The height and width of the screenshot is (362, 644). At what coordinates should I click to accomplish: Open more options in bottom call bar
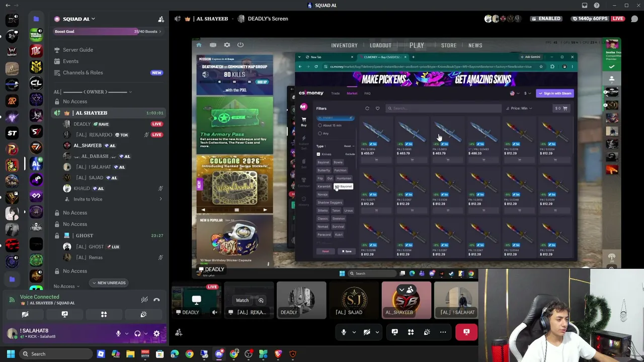443,332
